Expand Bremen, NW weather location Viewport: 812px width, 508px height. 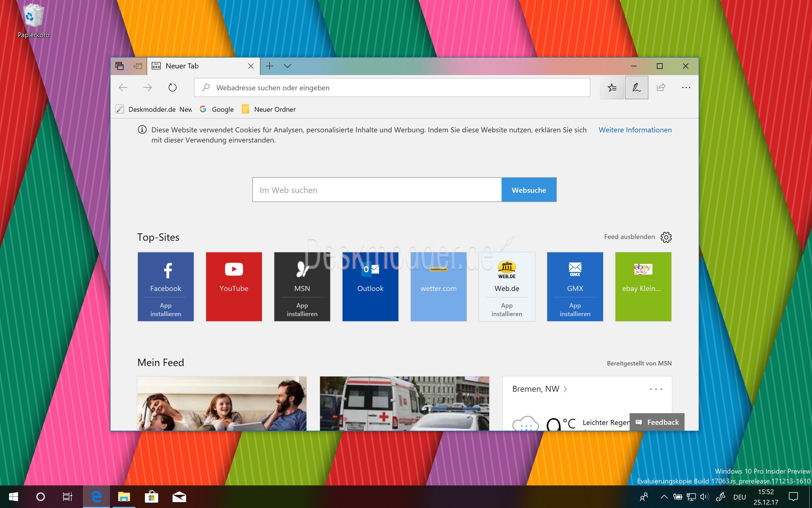pyautogui.click(x=540, y=389)
